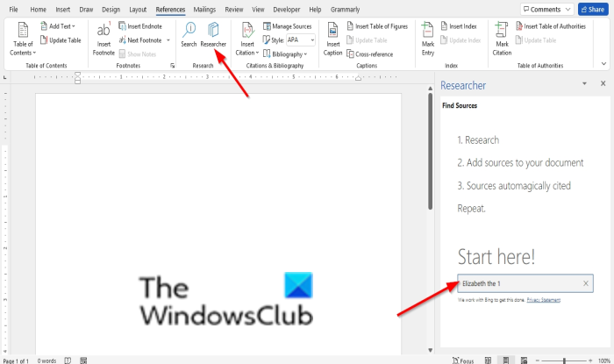Click Add Text in Table of Contents group

pos(58,26)
